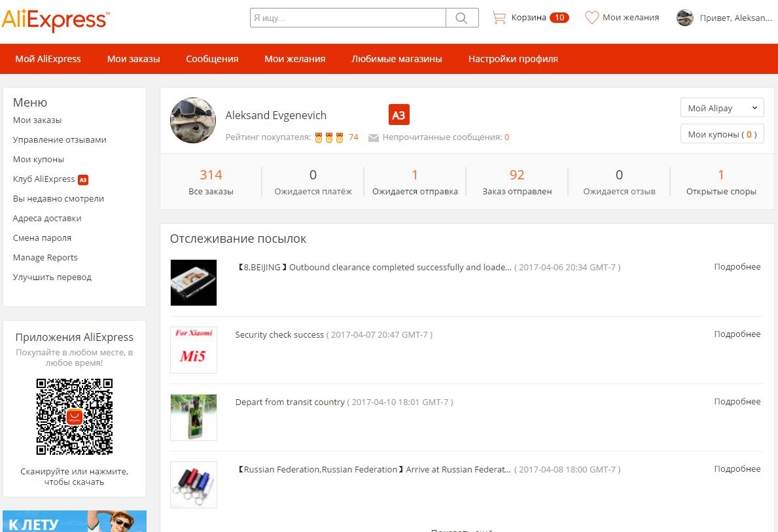Focus the Я ищу search field
The height and width of the screenshot is (532, 778).
tap(348, 18)
